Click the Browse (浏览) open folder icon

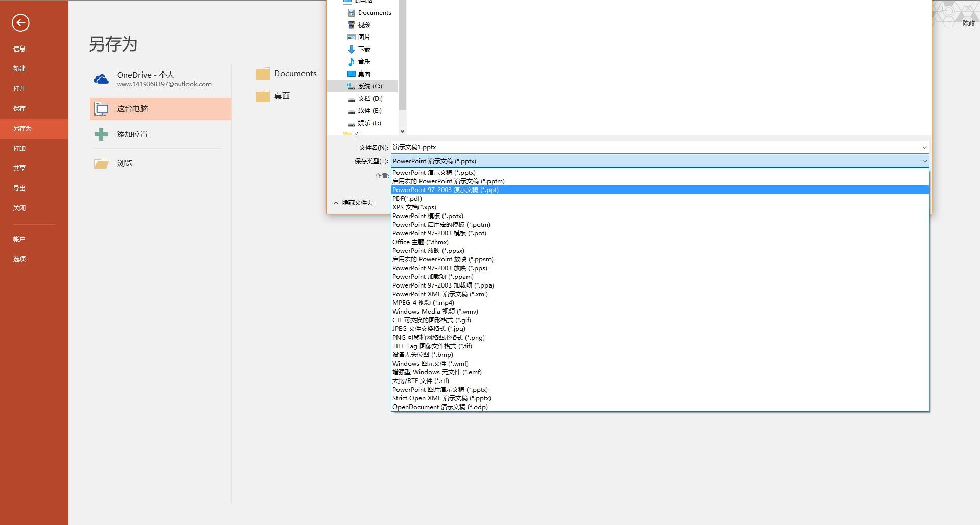[x=101, y=163]
